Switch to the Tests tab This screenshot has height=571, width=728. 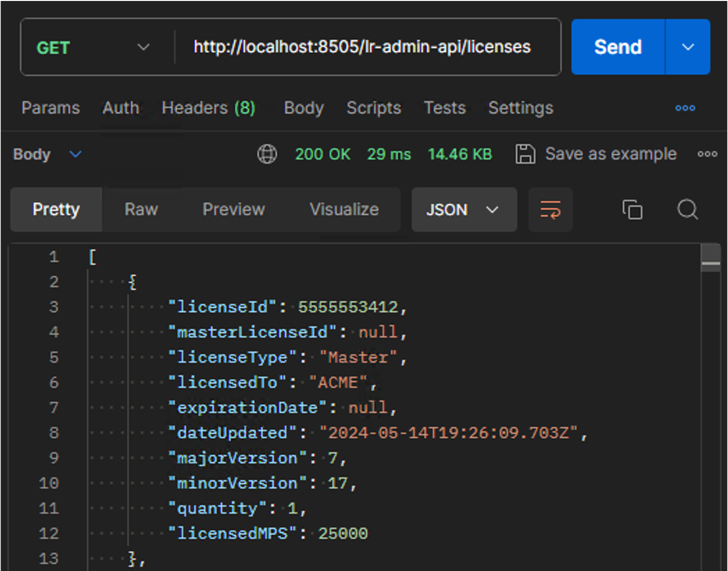click(x=444, y=108)
